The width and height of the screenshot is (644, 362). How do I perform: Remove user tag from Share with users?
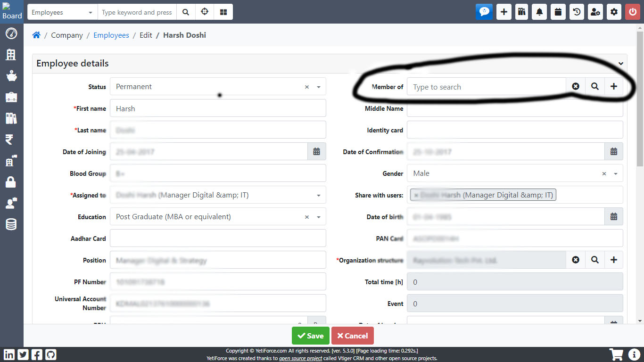[416, 195]
